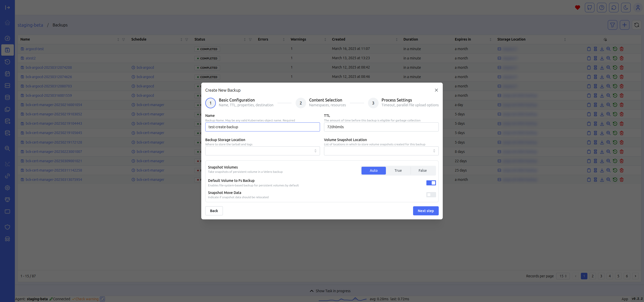Viewport: 644px width, 302px height.
Task: Open the filter icon above table
Action: click(612, 25)
